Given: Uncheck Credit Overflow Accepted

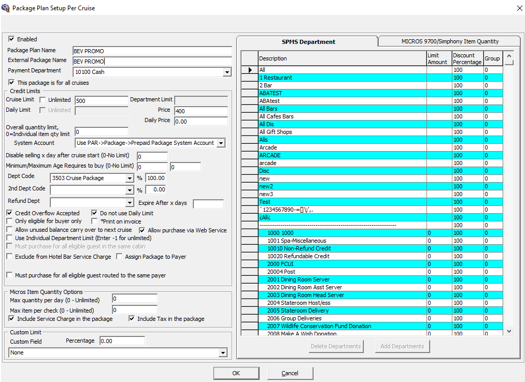Looking at the screenshot, I should point(9,213).
